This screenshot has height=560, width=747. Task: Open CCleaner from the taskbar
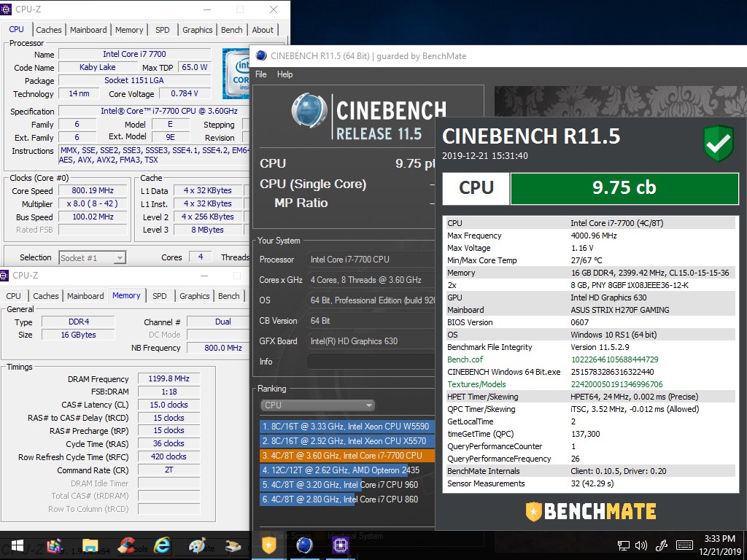pos(126,545)
